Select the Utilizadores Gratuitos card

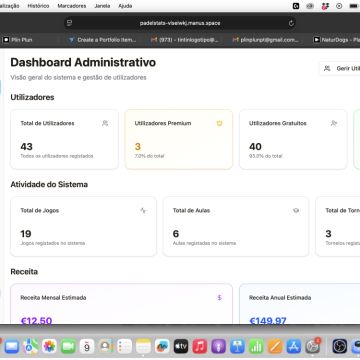point(293,139)
